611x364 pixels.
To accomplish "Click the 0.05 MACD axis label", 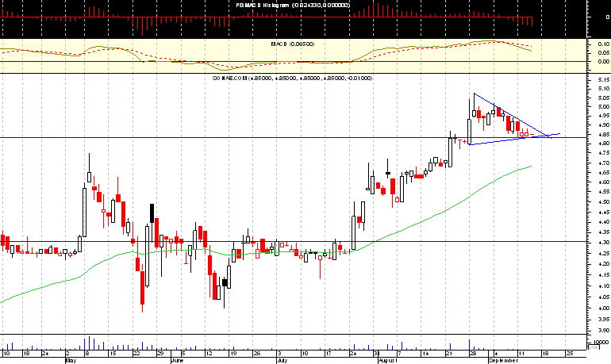I will pos(604,53).
